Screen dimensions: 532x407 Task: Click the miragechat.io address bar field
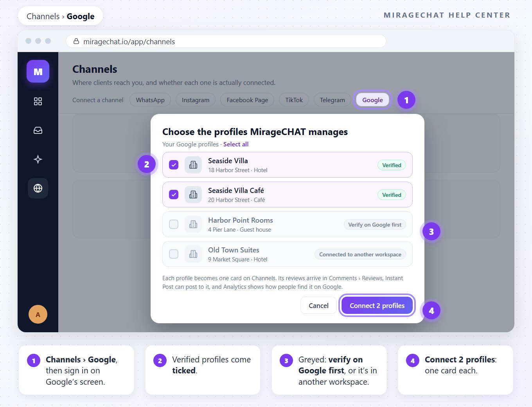pos(226,41)
